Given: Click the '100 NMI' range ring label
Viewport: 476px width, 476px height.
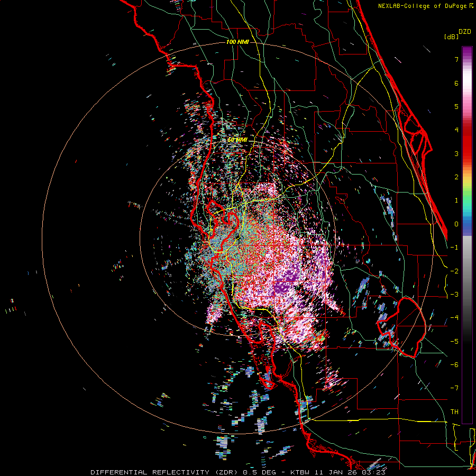Looking at the screenshot, I should pyautogui.click(x=237, y=42).
